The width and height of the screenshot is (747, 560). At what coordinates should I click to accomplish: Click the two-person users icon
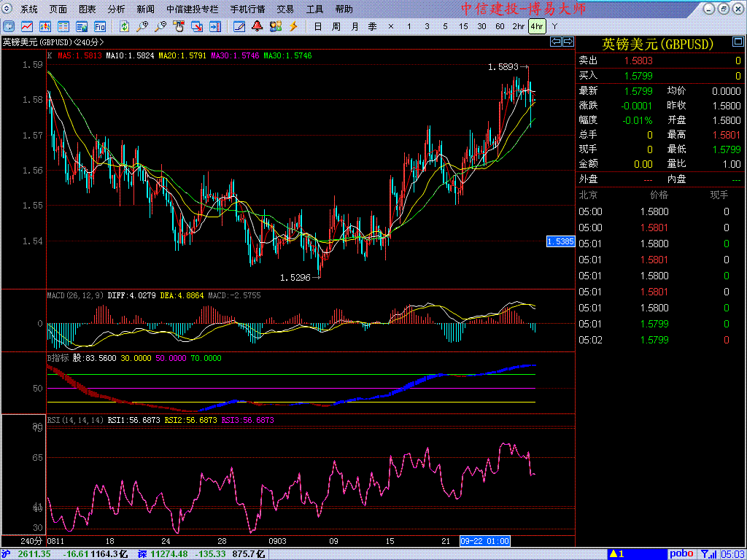tap(276, 26)
